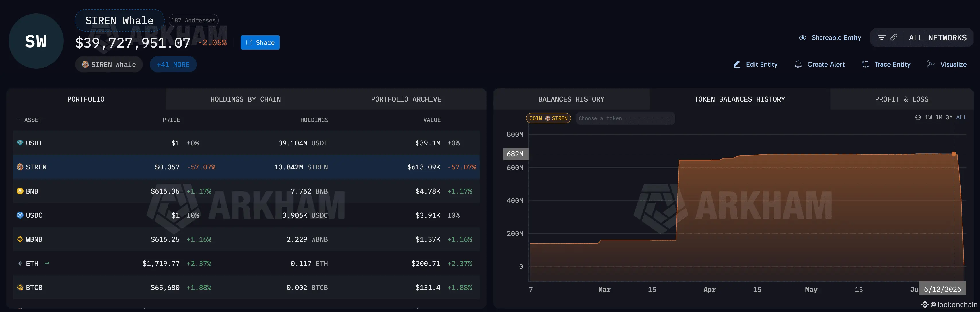Click the 39.104M USDT holdings
Screen dimensions: 980x312
point(303,143)
